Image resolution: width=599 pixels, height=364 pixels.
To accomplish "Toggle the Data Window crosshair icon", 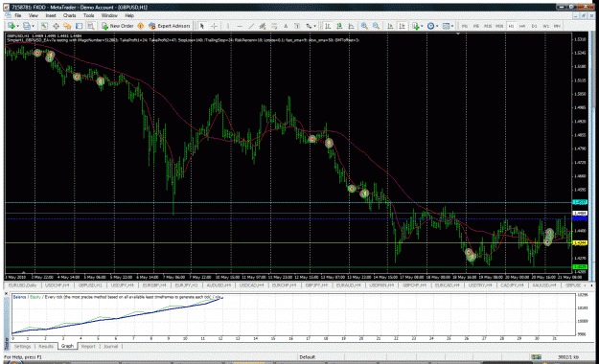I will coord(56,26).
